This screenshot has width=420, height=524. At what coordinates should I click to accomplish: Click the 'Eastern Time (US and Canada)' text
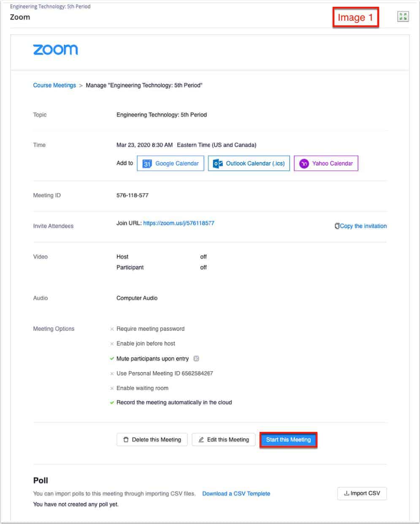pos(217,145)
